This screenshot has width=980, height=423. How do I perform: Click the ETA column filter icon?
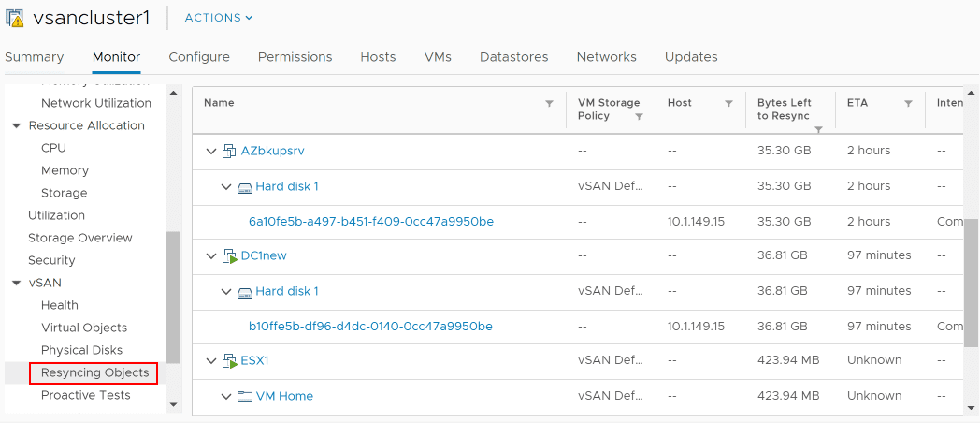pos(908,104)
